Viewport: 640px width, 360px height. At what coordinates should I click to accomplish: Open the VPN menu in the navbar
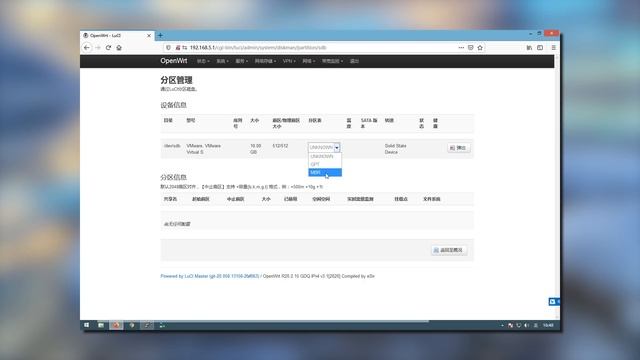[x=289, y=61]
